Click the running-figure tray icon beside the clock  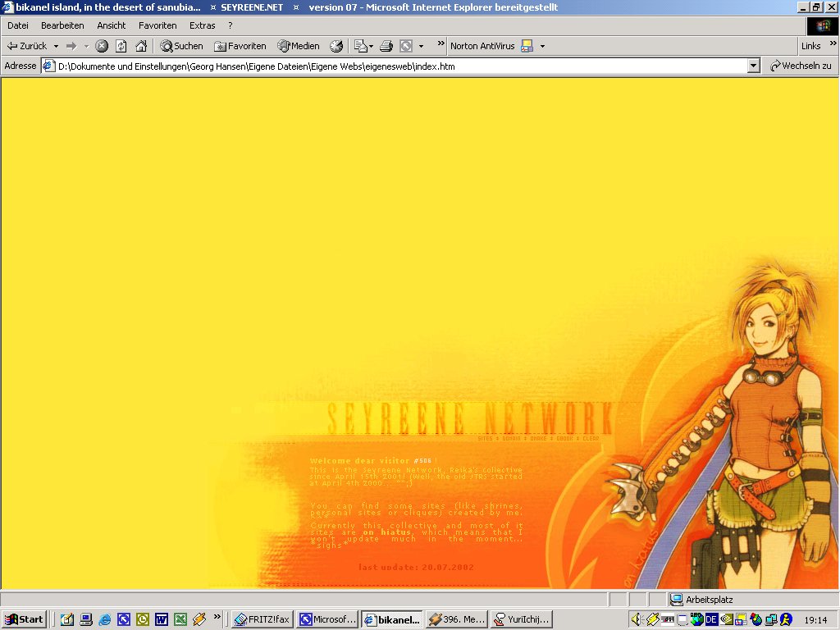click(x=786, y=620)
